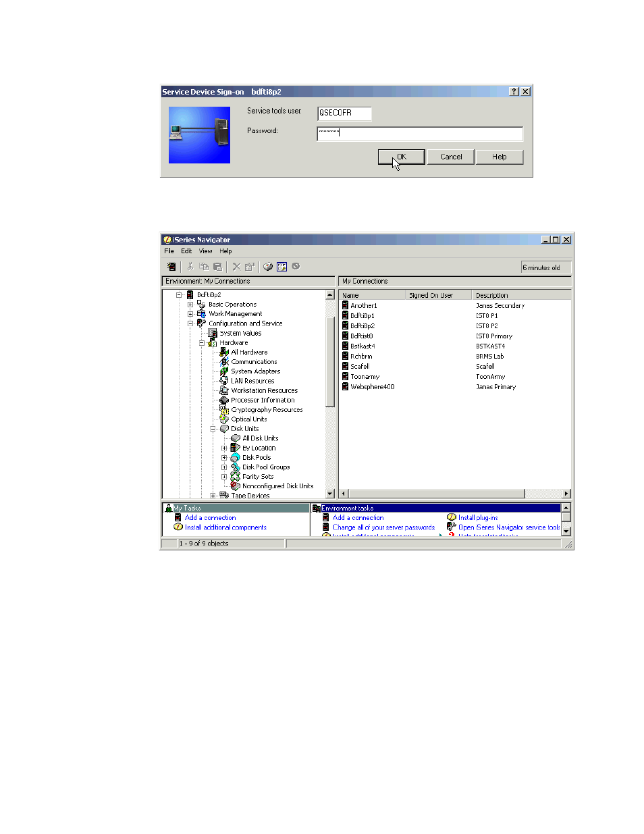
Task: Click Add a connection under My Tasks
Action: 211,518
